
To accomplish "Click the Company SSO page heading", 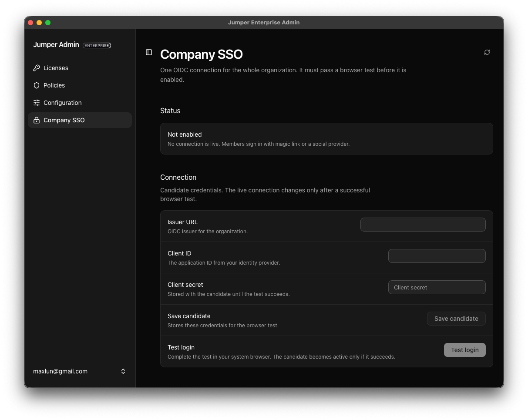I will point(201,54).
